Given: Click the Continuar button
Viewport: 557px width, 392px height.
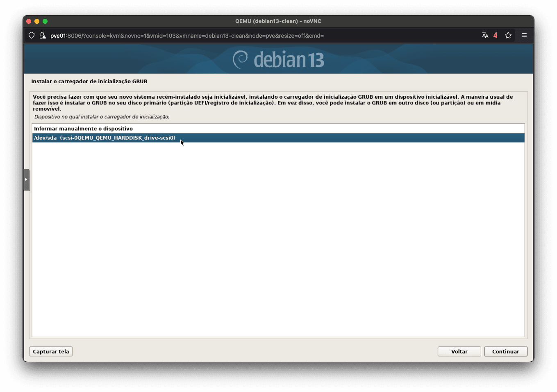Looking at the screenshot, I should [505, 351].
